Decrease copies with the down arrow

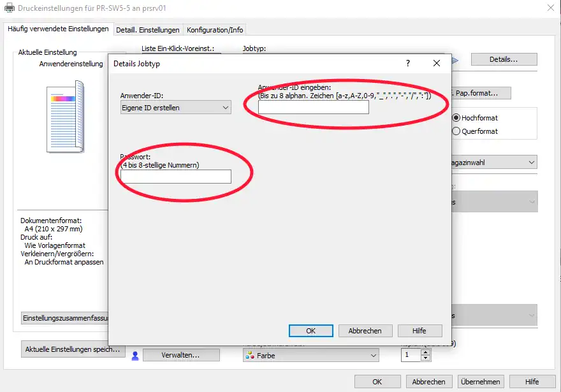click(425, 358)
